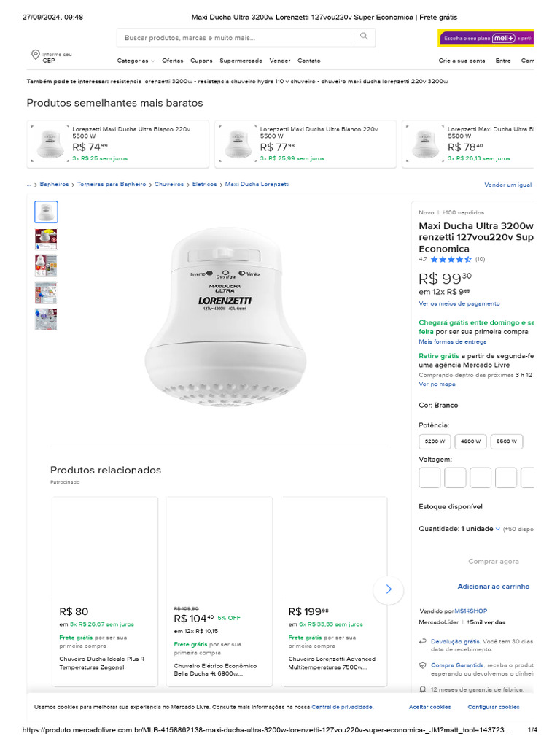Image resolution: width=560 pixels, height=747 pixels.
Task: Open the Ofertas menu item
Action: [x=173, y=61]
